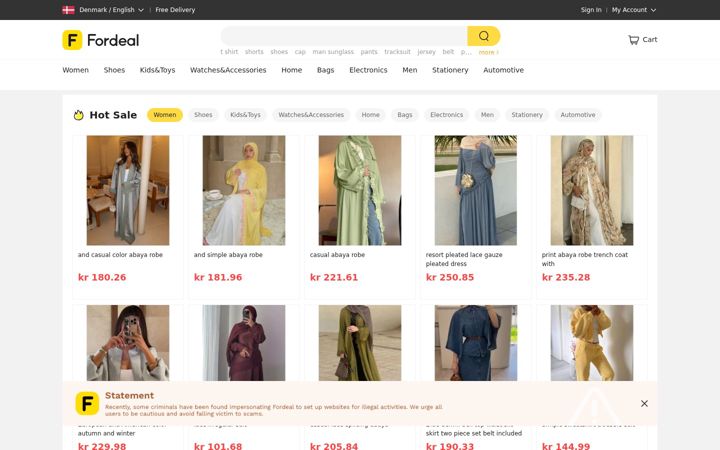Screen dimensions: 720x450
Task: Select the Electronics Hot Sale tab
Action: pyautogui.click(x=446, y=115)
